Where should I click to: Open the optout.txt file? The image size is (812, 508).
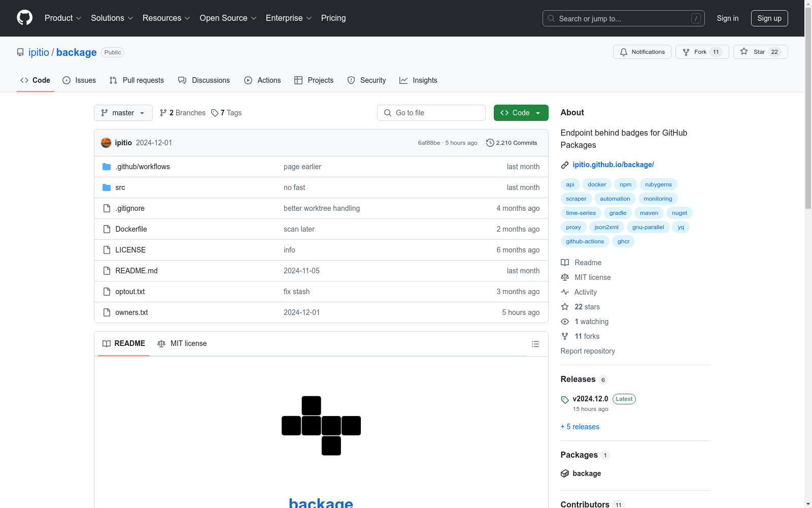coord(130,292)
